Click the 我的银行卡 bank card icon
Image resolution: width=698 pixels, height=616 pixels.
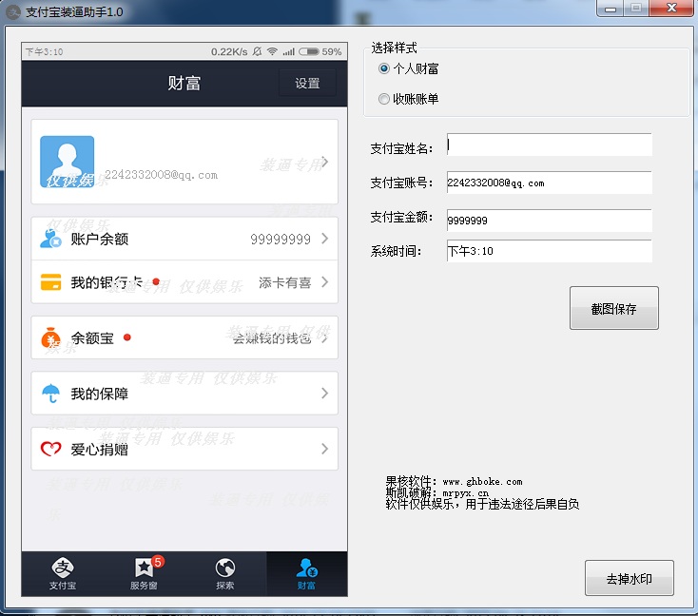tap(51, 282)
